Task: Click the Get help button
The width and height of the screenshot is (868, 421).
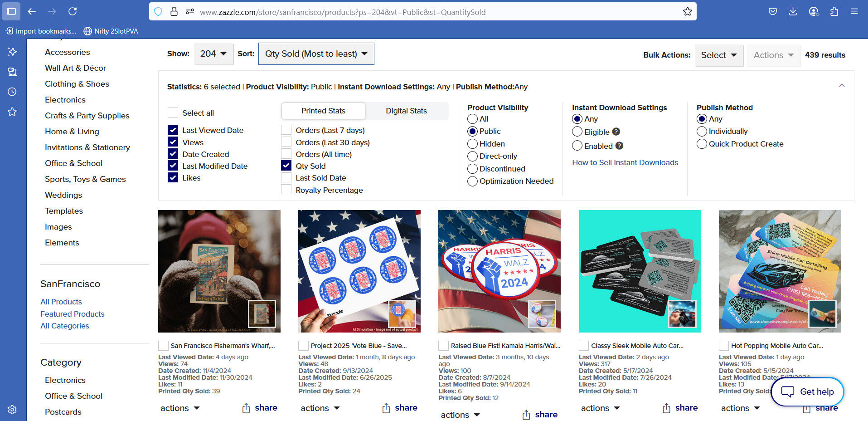Action: [x=807, y=392]
